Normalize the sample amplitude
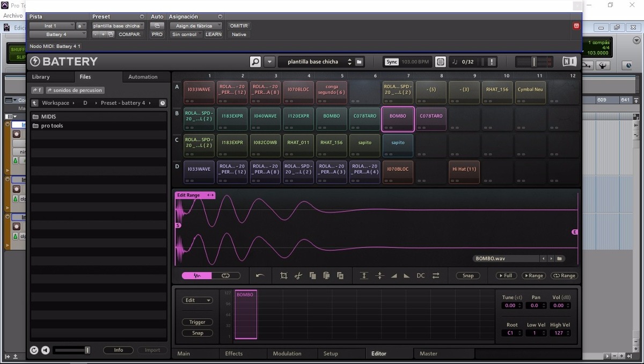This screenshot has height=364, width=644. [x=364, y=275]
